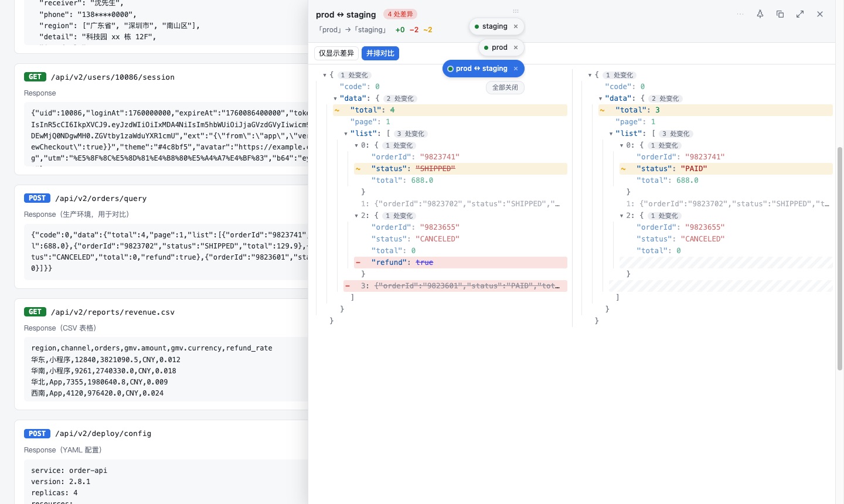Click the GET badge for /api/v2/users/10086/session

pos(35,77)
